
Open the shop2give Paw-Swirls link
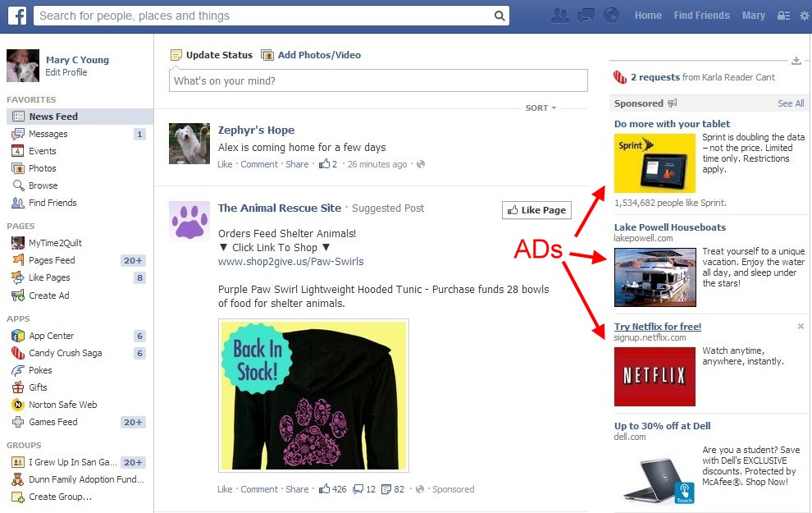pos(290,262)
